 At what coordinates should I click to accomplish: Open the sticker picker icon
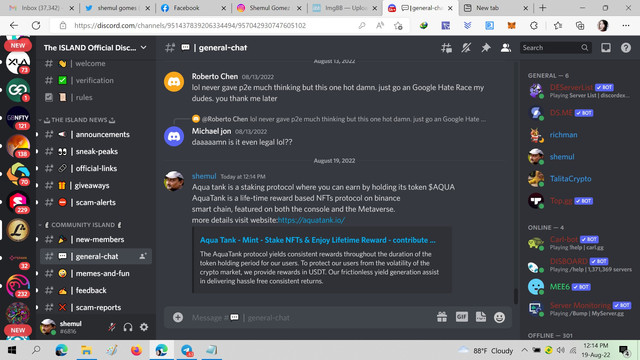coord(481,317)
